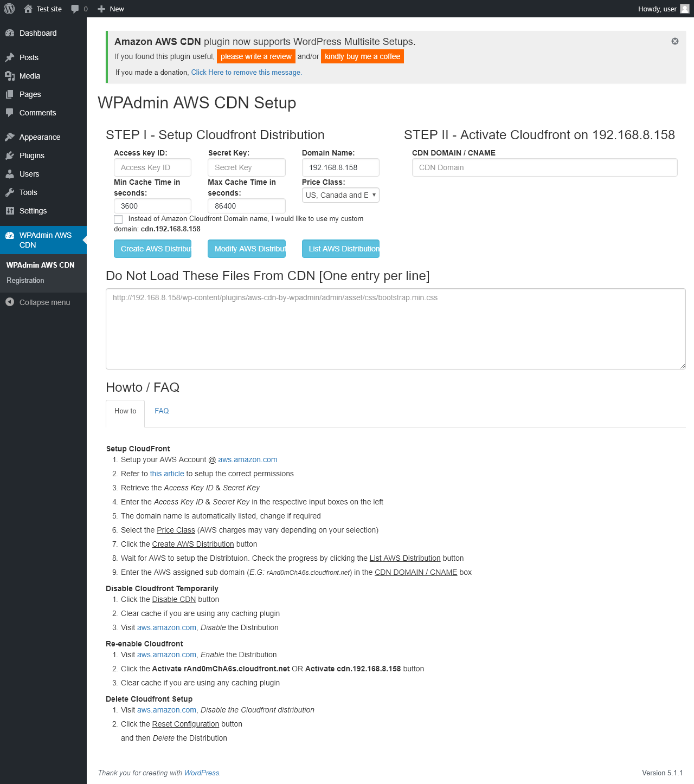Open the New content menu
Screen dimensions: 694x784
111,9
